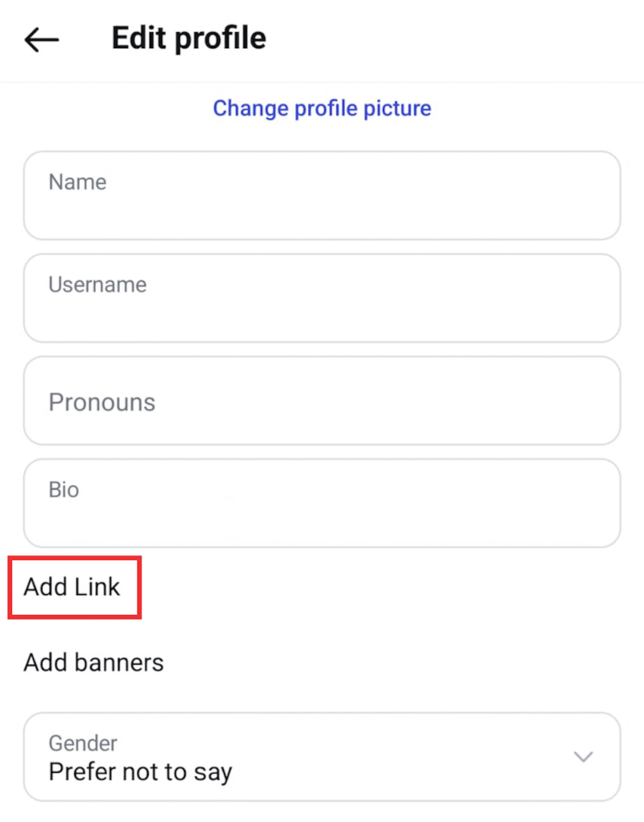Click the Bio text box
The width and height of the screenshot is (644, 822).
pos(321,503)
